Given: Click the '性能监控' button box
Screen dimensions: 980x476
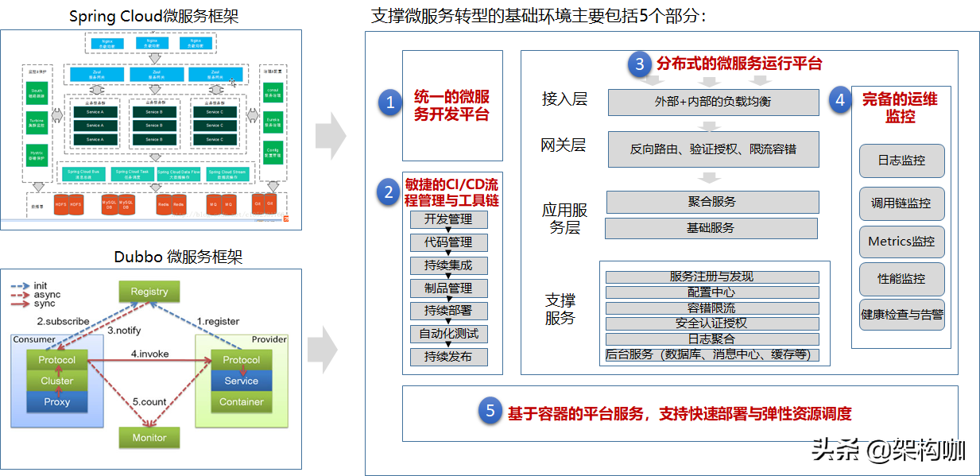Looking at the screenshot, I should click(x=901, y=279).
